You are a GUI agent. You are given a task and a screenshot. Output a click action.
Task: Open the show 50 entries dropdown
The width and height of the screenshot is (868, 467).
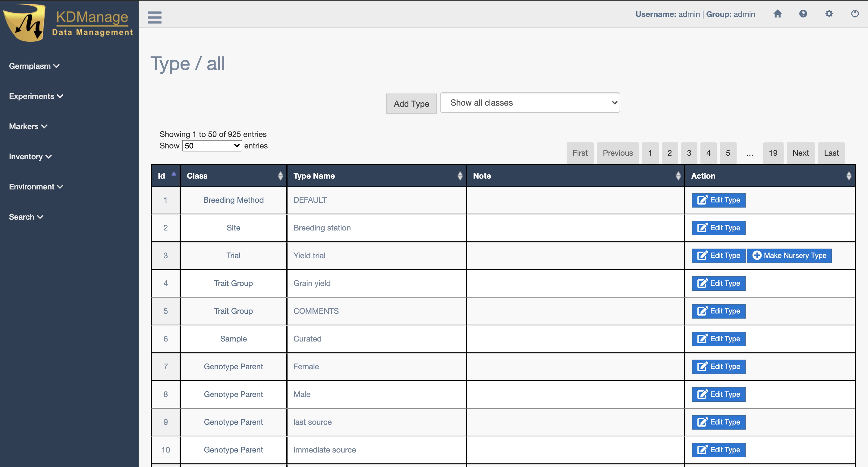212,146
